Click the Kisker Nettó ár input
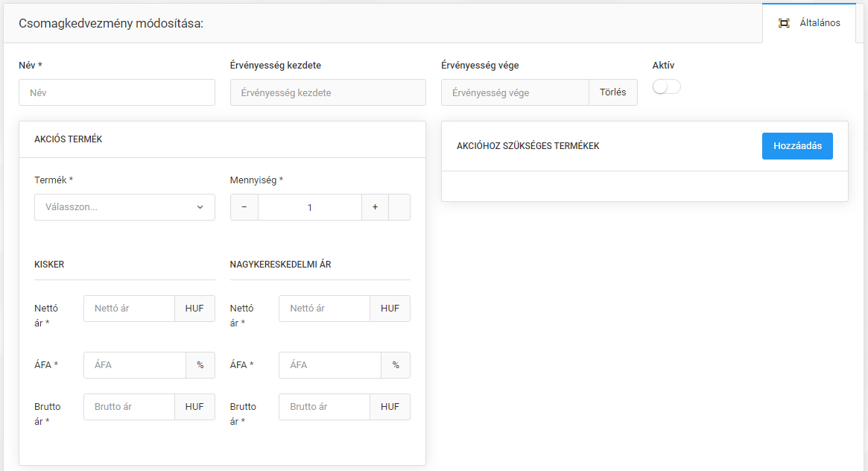 129,309
